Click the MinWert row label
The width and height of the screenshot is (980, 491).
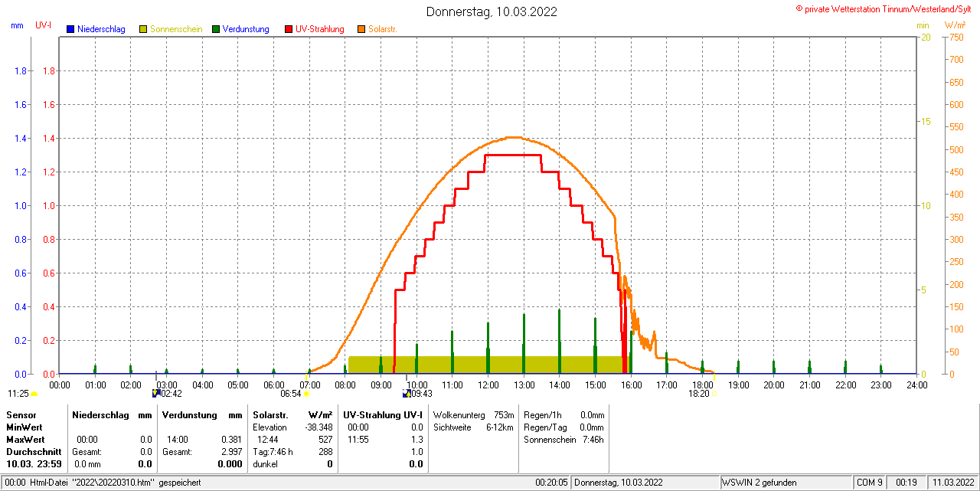(x=24, y=427)
